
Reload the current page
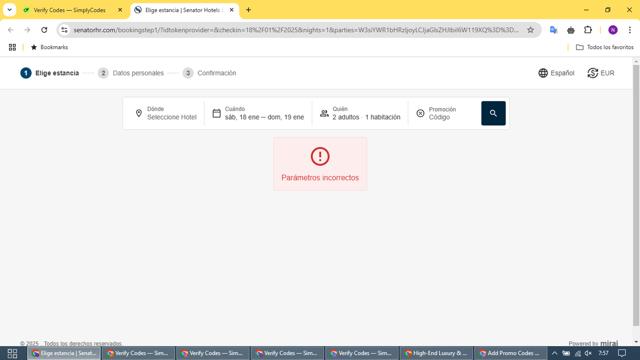coord(44,30)
